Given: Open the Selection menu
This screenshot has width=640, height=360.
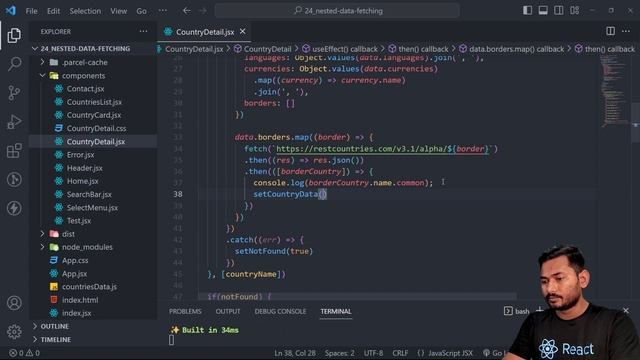Looking at the screenshot, I should coord(85,11).
